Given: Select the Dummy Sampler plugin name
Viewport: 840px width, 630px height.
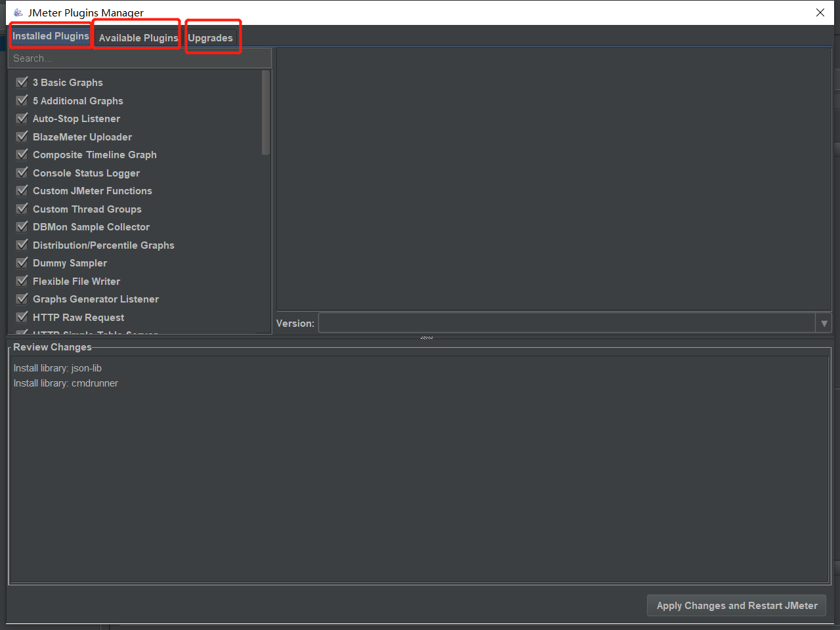Looking at the screenshot, I should tap(70, 263).
